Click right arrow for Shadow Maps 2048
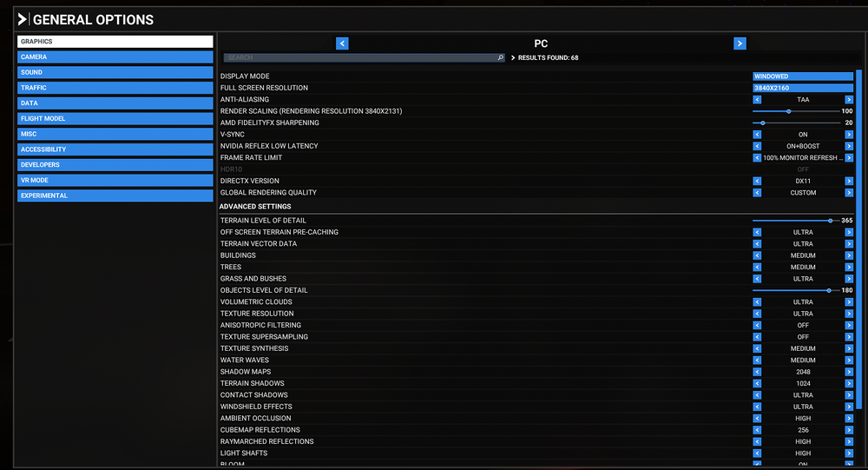This screenshot has width=868, height=470. 849,372
